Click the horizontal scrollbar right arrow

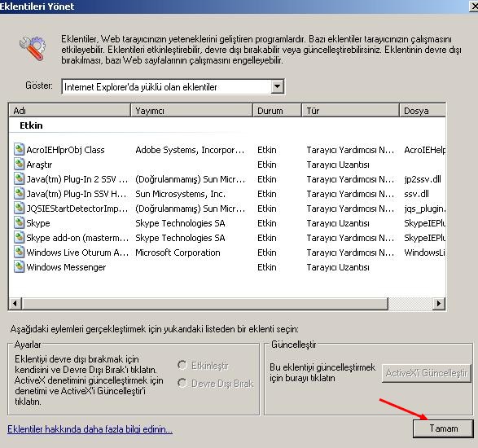pos(439,304)
